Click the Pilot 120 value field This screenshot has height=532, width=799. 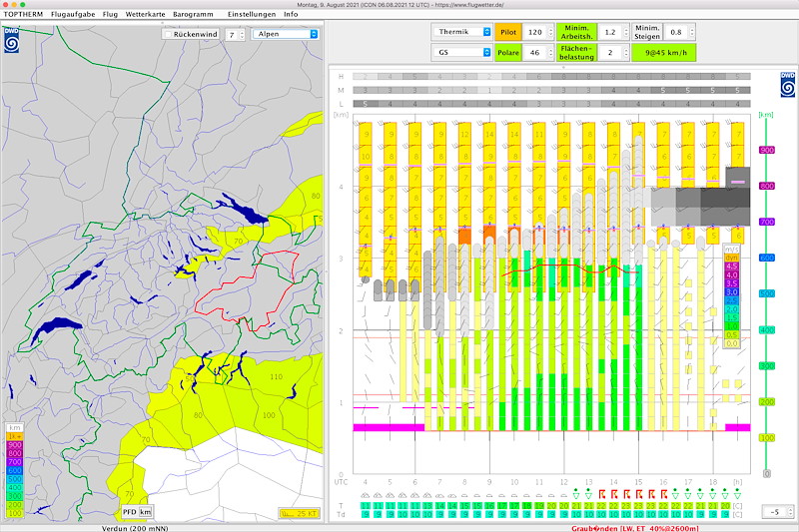(x=535, y=32)
